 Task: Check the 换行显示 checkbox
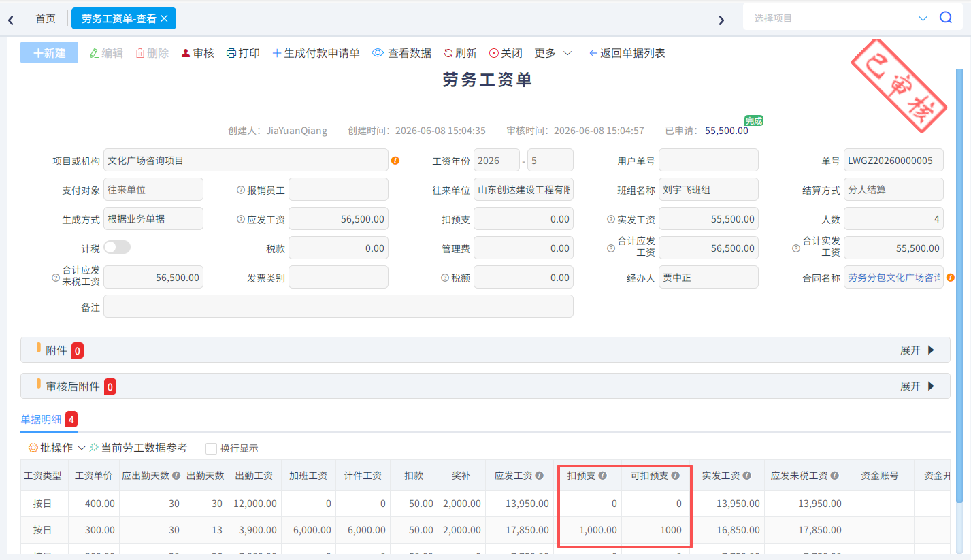tap(211, 448)
